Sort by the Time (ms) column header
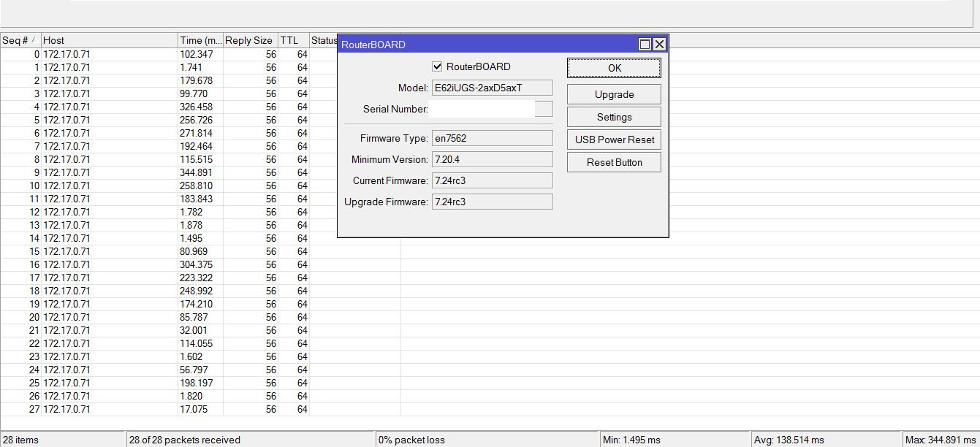 tap(200, 40)
